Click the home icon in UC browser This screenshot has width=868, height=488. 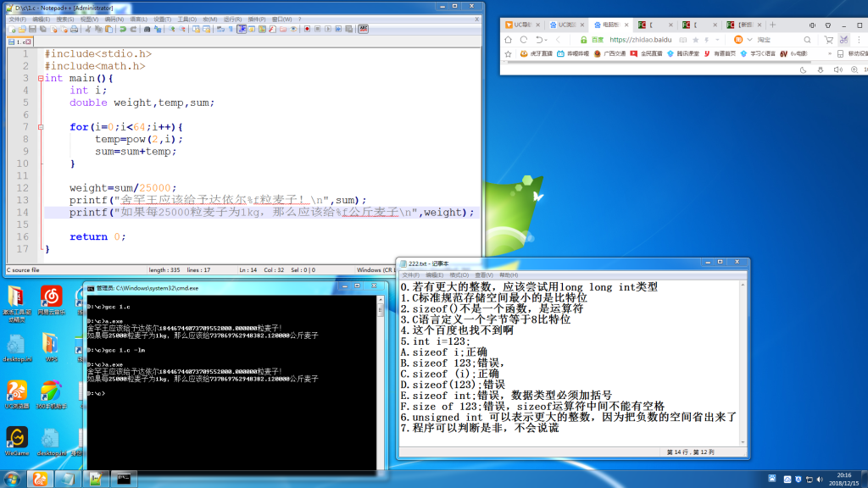point(509,40)
